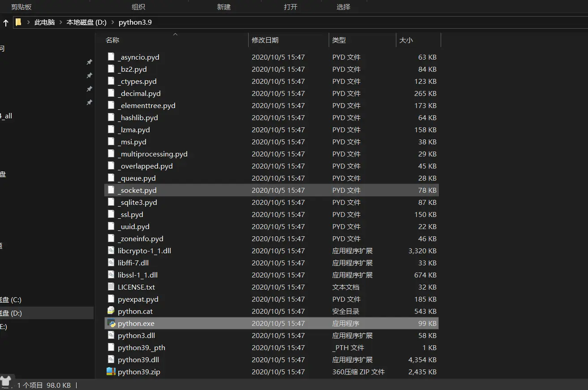Expand chevron after 本地磁盘 (D:) in breadcrumb
The image size is (588, 390).
click(x=112, y=22)
